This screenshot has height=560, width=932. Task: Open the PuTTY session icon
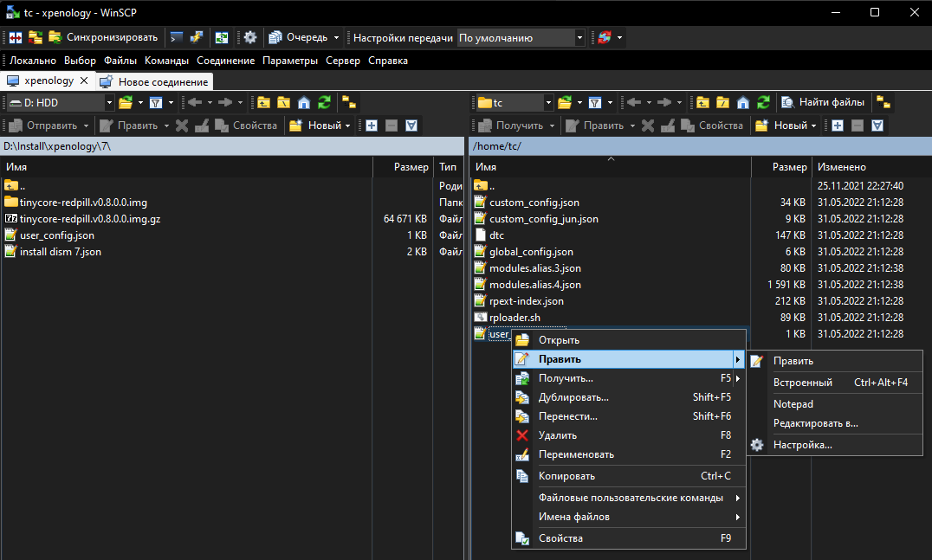pyautogui.click(x=197, y=37)
